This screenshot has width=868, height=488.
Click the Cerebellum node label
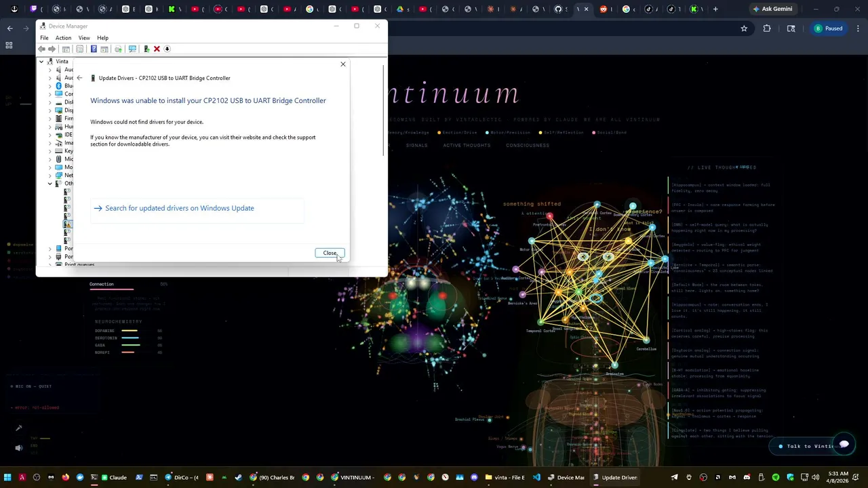click(x=646, y=349)
